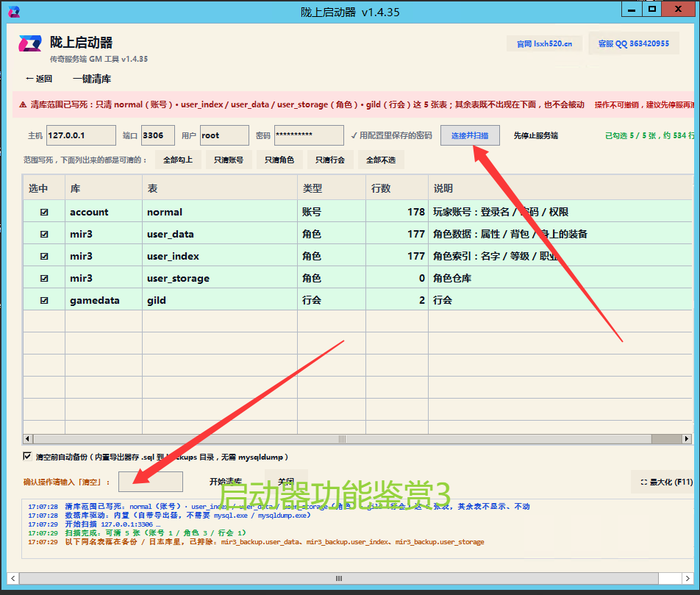Viewport: 700px width, 595px height.
Task: Select the user_storage table cell
Action: pyautogui.click(x=220, y=278)
